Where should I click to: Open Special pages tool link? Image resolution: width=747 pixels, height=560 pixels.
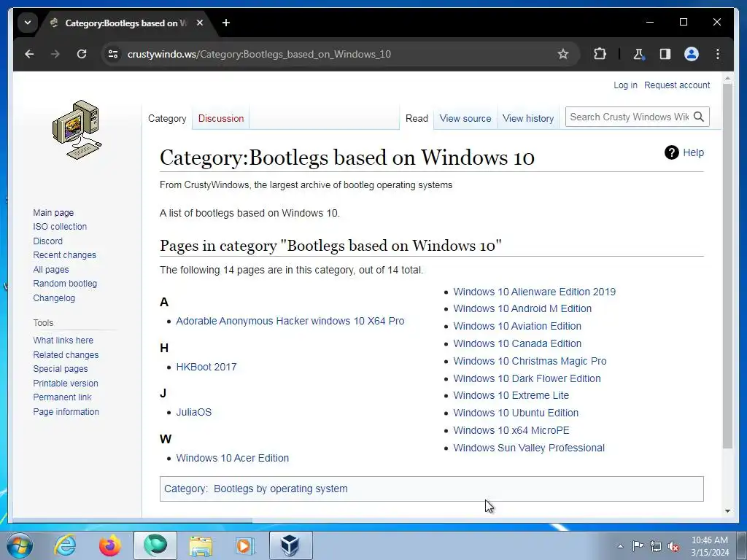[61, 368]
